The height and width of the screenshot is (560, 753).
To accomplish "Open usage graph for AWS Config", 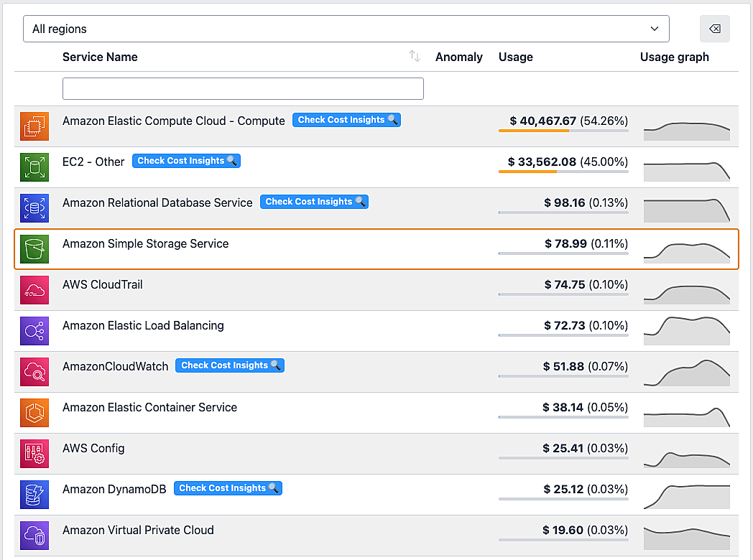I will tap(687, 459).
